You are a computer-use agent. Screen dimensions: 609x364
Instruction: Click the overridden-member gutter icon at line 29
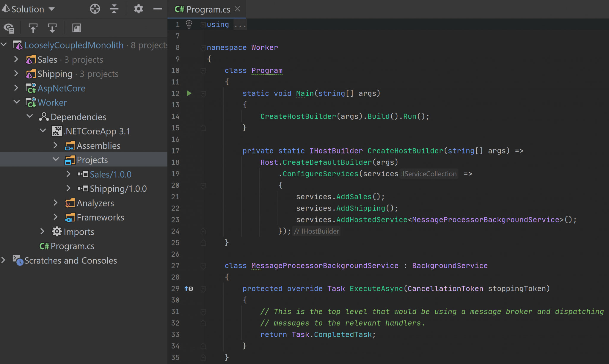188,288
